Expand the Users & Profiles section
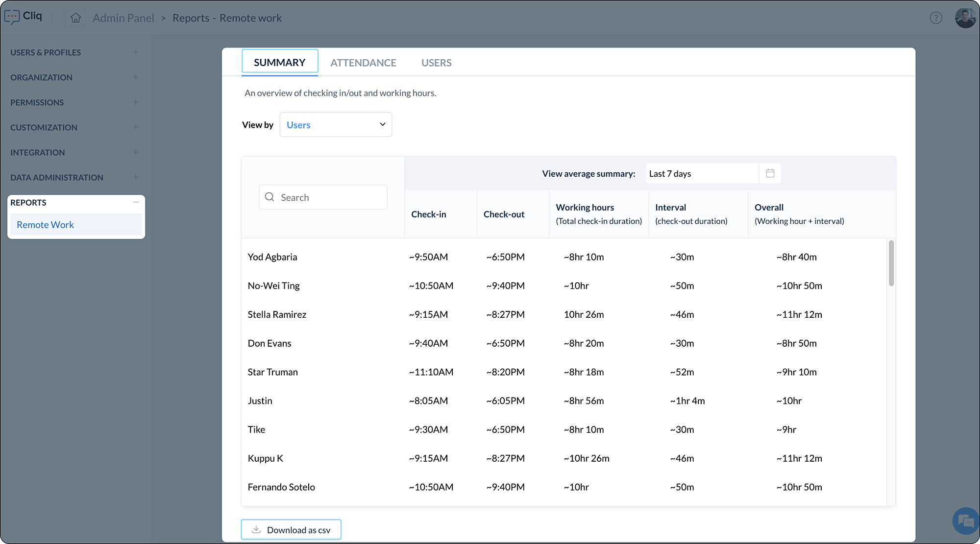Image resolution: width=980 pixels, height=544 pixels. point(136,52)
